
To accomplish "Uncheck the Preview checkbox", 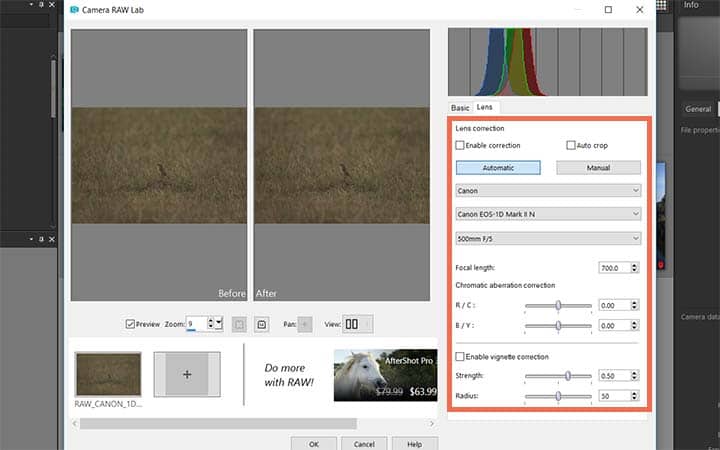I will coord(130,324).
